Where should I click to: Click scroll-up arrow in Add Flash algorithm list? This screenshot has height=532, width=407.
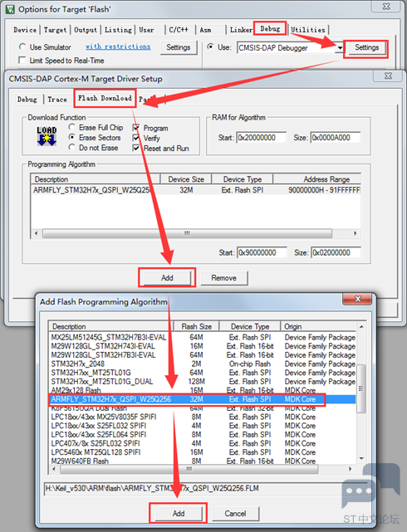click(x=361, y=327)
